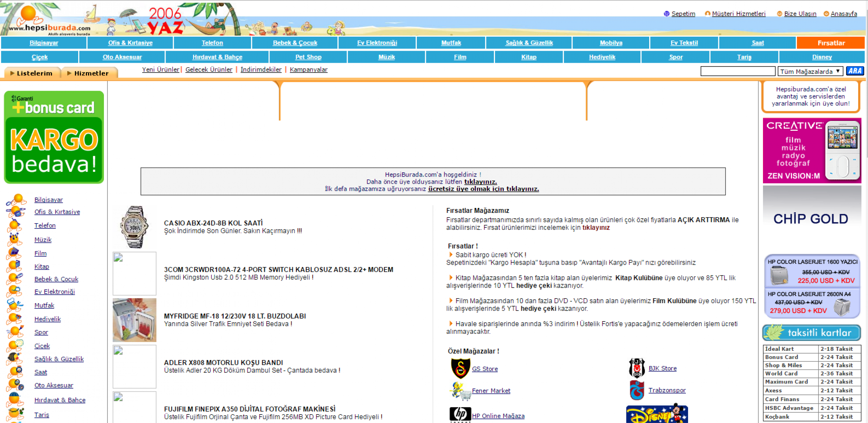
Task: Click the Disney store logo image
Action: [x=657, y=414]
